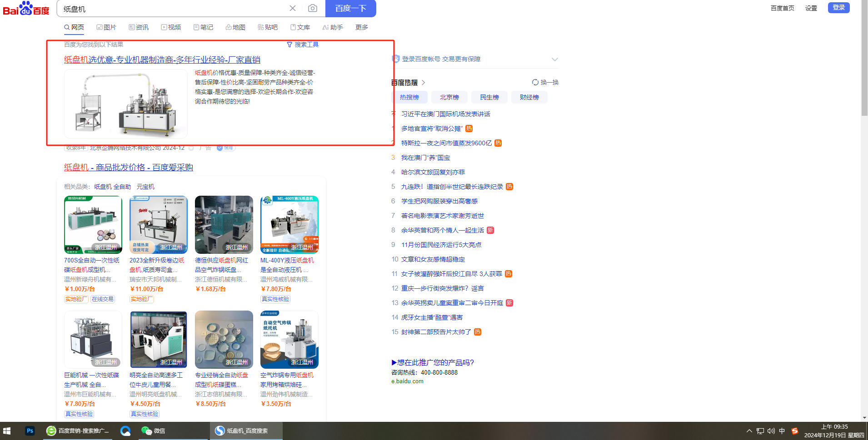868x440 pixels.
Task: Switch to the 民生榜 tab
Action: tap(489, 97)
